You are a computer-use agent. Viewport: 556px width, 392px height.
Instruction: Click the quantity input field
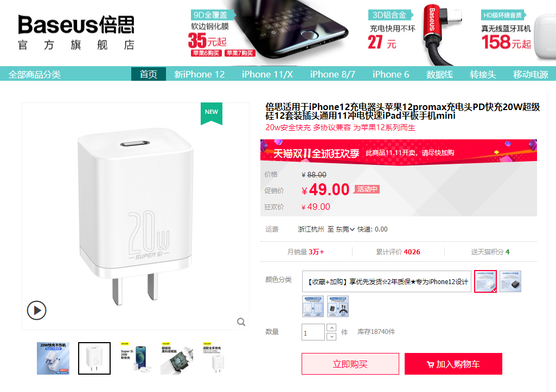tap(313, 332)
